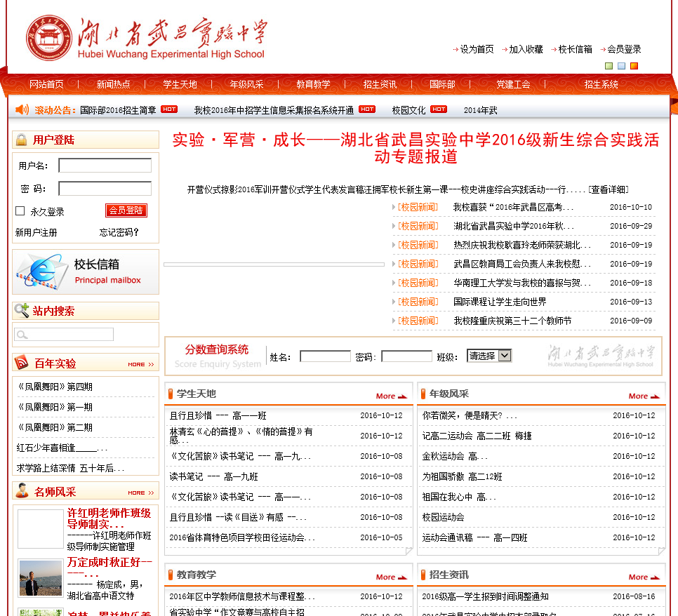Click the 校长信箱 top link

(x=575, y=49)
